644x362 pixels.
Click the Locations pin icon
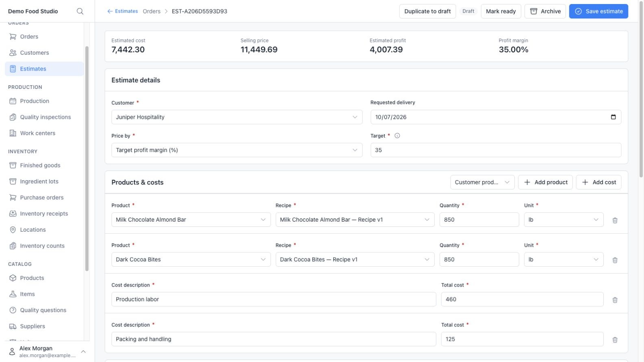(x=13, y=230)
